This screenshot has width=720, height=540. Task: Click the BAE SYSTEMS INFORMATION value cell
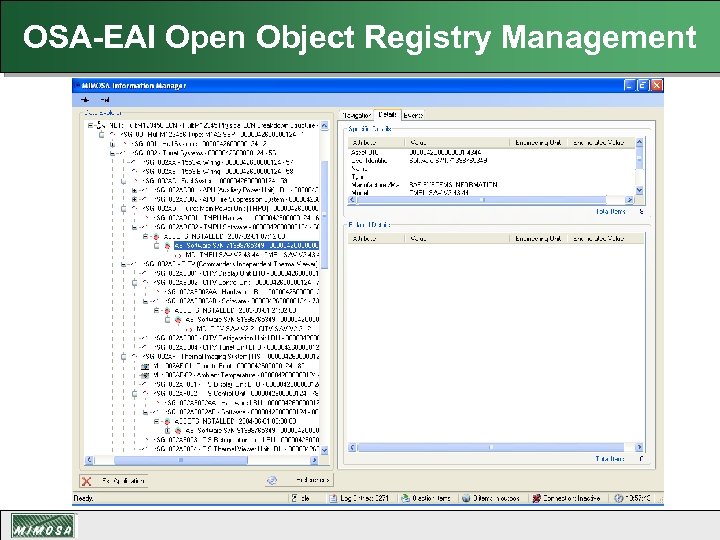(x=453, y=185)
